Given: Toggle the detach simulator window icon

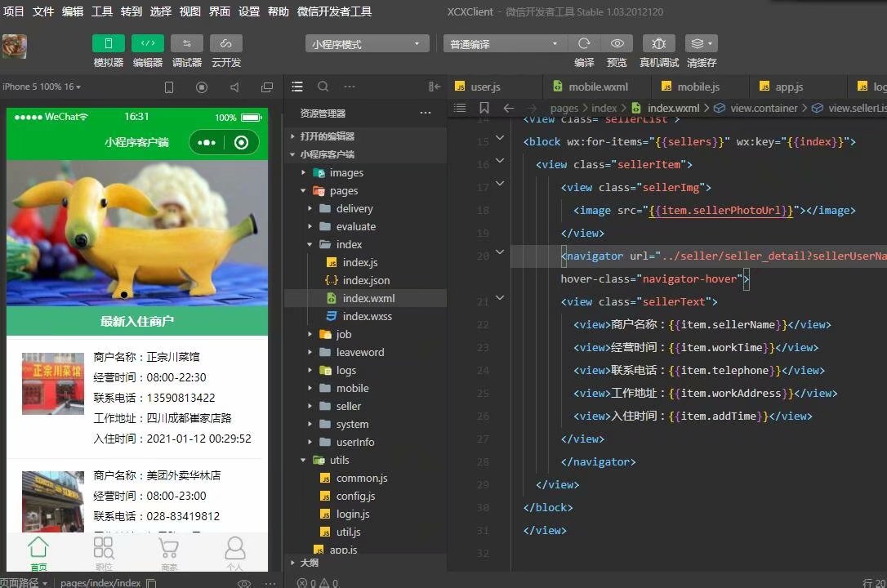Looking at the screenshot, I should (267, 86).
